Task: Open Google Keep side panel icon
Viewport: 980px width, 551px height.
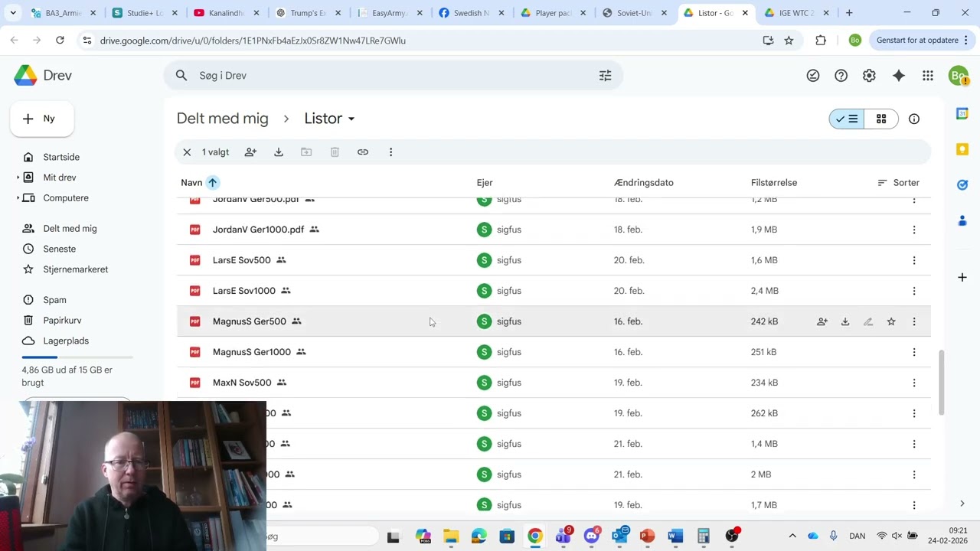Action: pyautogui.click(x=962, y=149)
